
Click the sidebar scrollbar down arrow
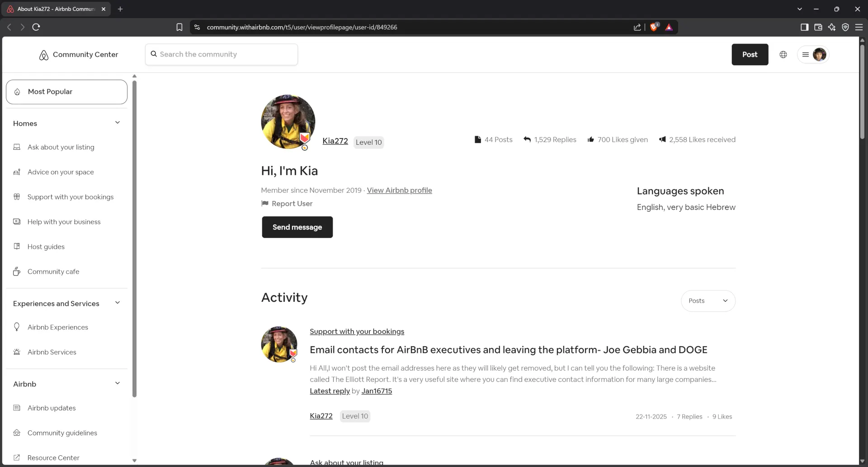(x=134, y=461)
